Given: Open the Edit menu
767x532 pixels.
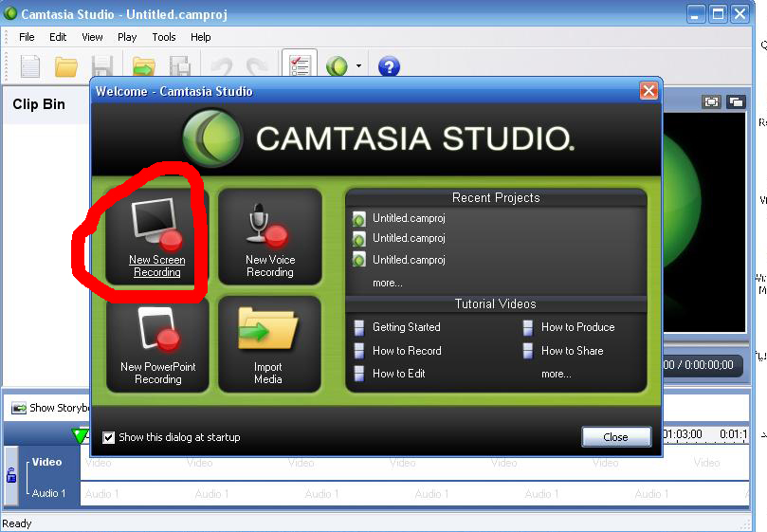Looking at the screenshot, I should tap(58, 37).
